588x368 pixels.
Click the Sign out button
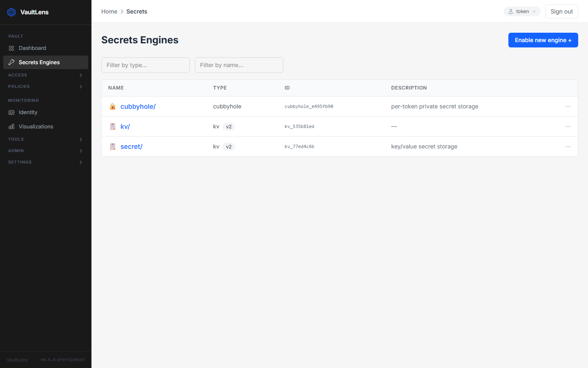[561, 11]
